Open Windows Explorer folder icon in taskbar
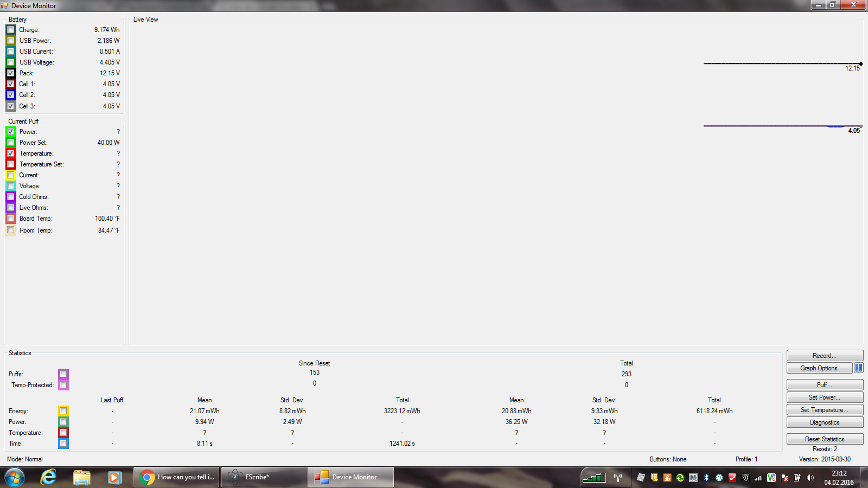The height and width of the screenshot is (488, 868). [x=81, y=477]
